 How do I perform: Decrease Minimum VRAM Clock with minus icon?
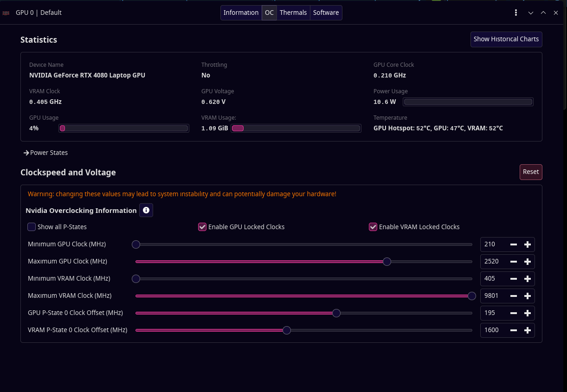point(513,279)
